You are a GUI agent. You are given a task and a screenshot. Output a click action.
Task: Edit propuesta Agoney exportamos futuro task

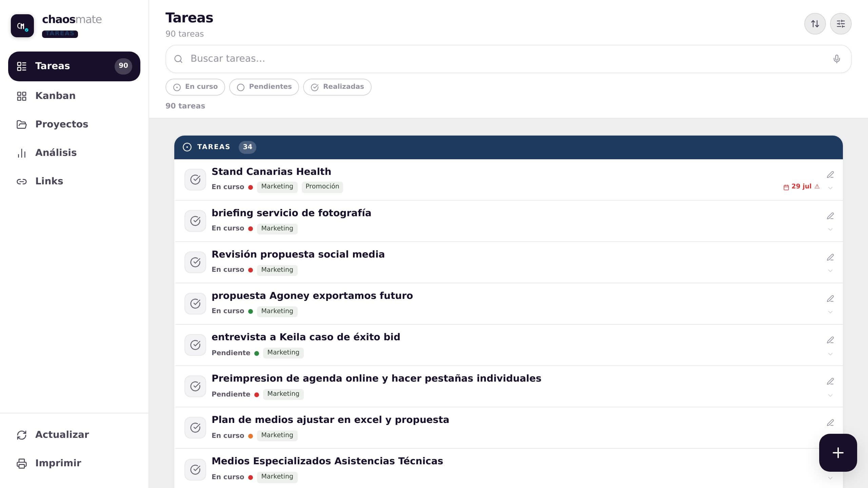coord(830,299)
